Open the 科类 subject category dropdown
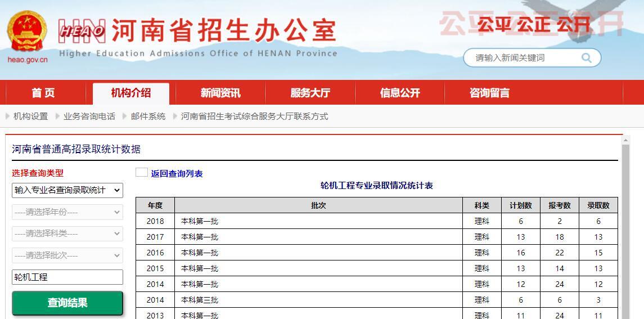The image size is (644, 319). (67, 233)
